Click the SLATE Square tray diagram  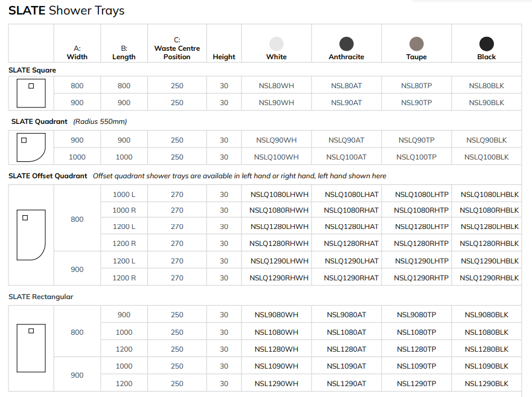(x=31, y=94)
